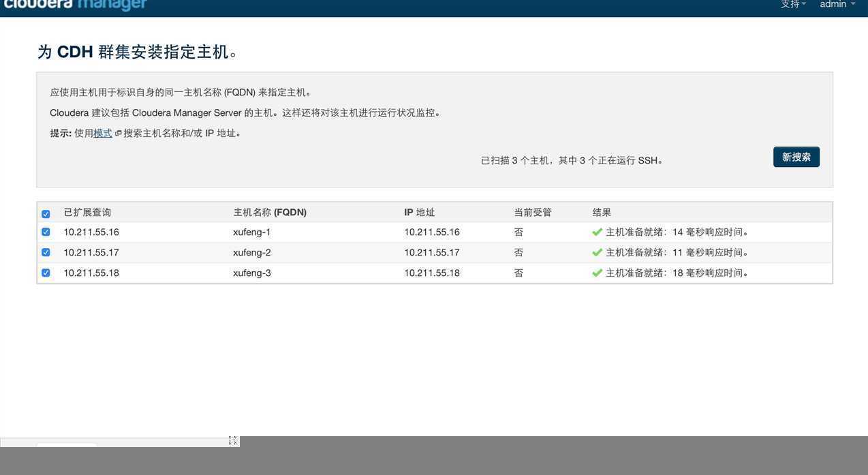
Task: Click the 当前受管 column header
Action: 533,213
